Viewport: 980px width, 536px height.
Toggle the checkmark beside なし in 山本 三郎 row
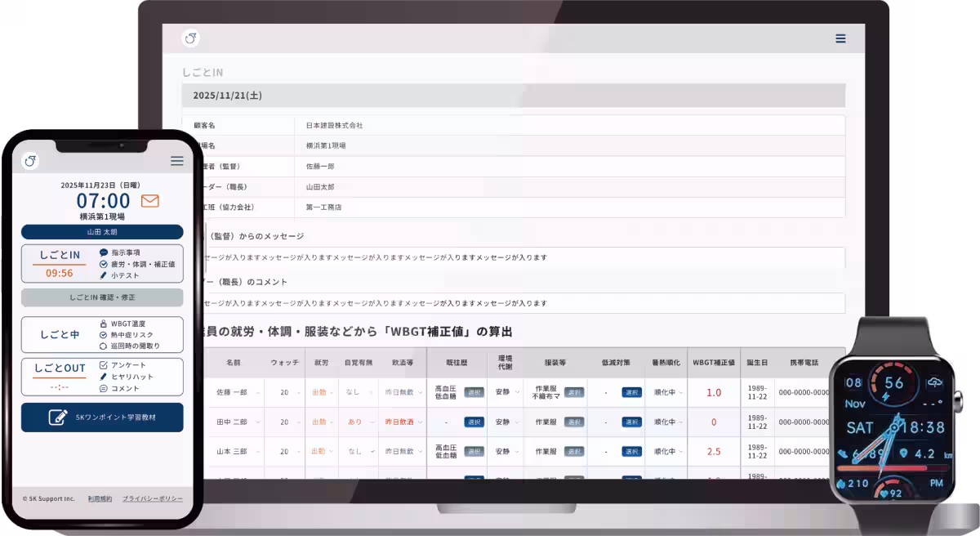click(372, 449)
